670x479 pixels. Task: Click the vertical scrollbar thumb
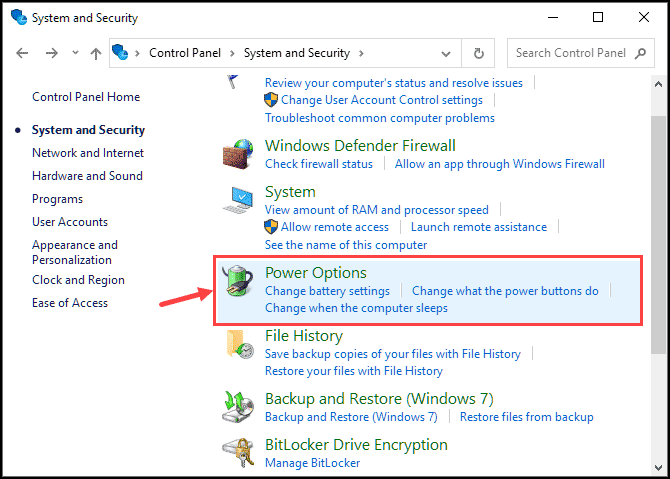click(658, 234)
